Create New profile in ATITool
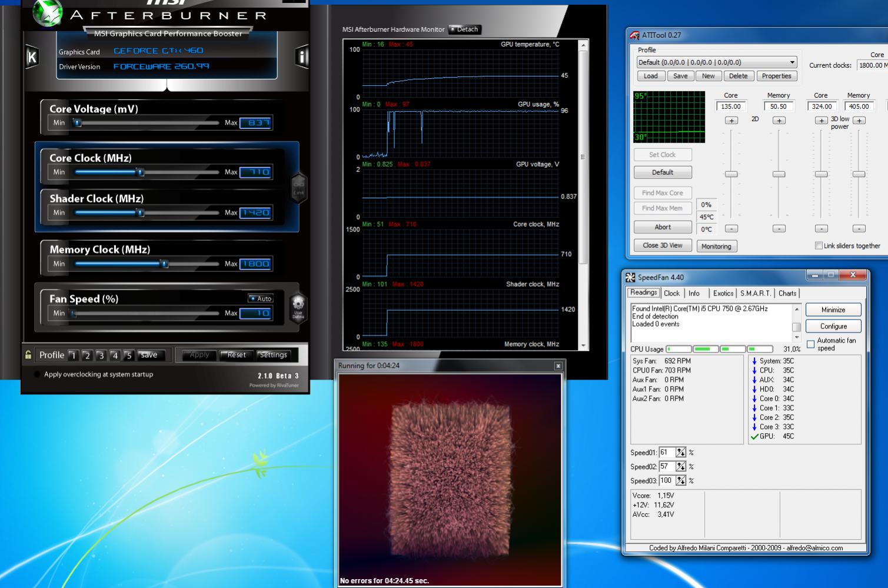The image size is (888, 588). pos(709,76)
